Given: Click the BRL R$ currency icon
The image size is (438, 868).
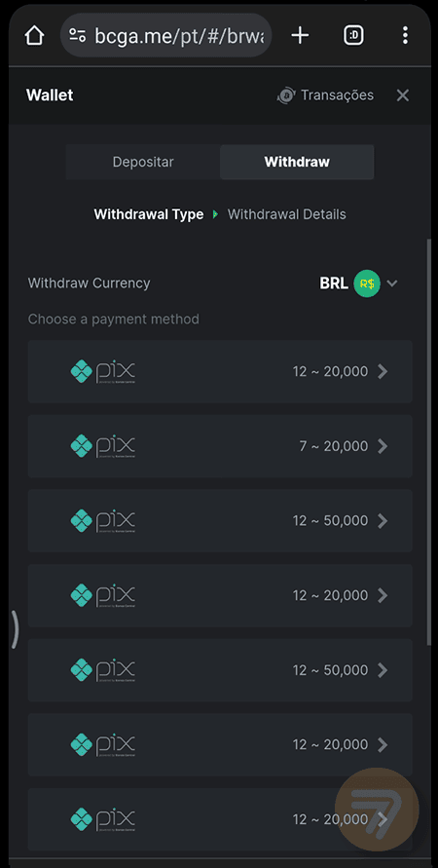Looking at the screenshot, I should [x=367, y=283].
